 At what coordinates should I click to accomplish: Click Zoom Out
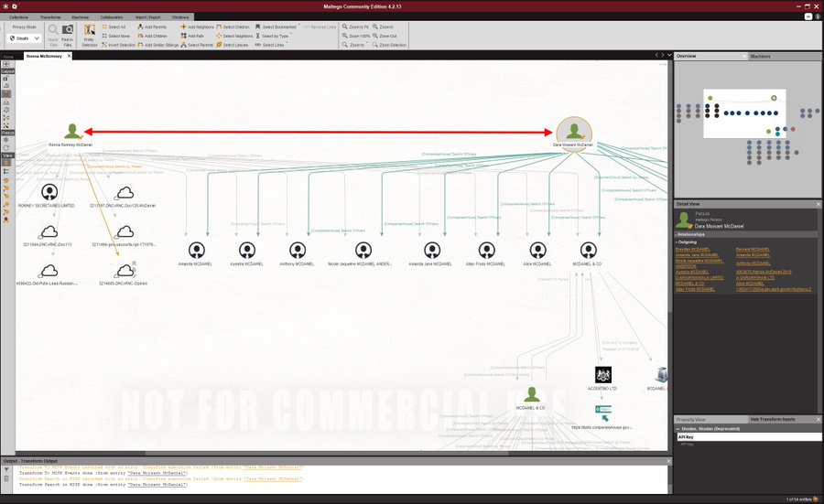click(x=385, y=36)
